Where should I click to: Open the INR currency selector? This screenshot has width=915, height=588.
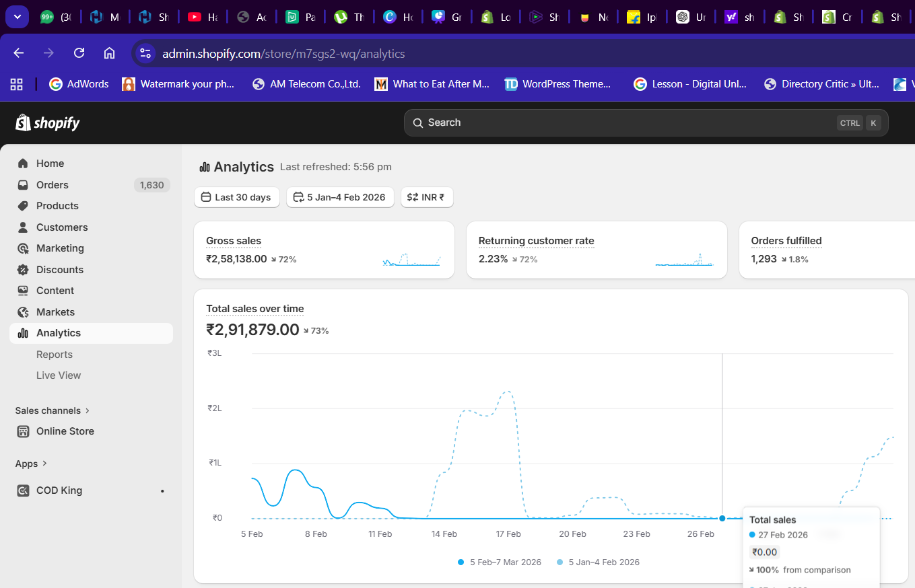[427, 197]
